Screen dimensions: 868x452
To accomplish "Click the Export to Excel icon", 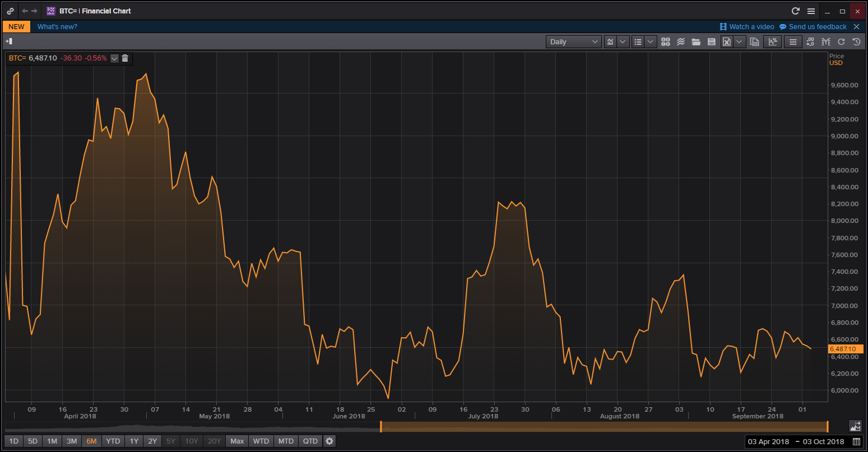I will coord(727,42).
